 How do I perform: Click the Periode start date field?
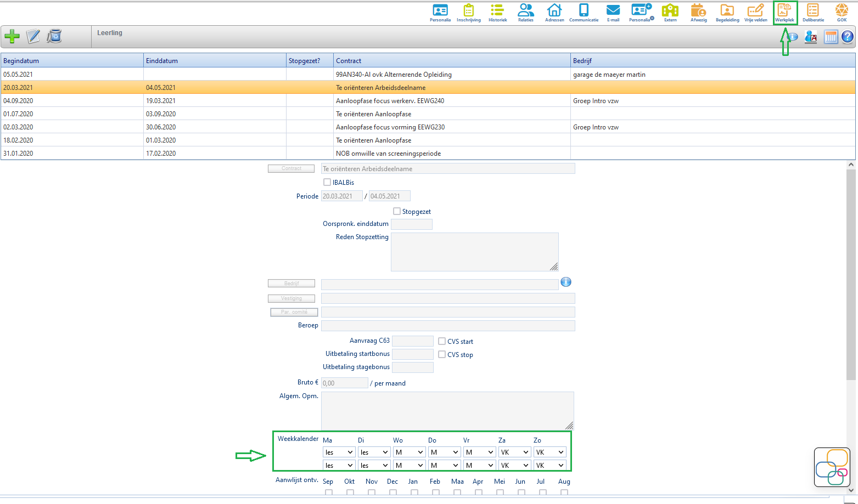[x=342, y=196]
